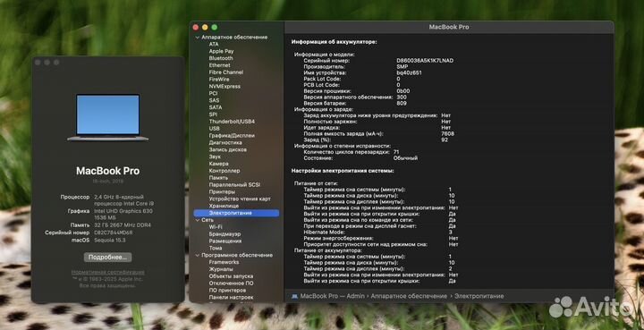The height and width of the screenshot is (330, 644).
Task: Select SPI in the sidebar
Action: point(213,114)
